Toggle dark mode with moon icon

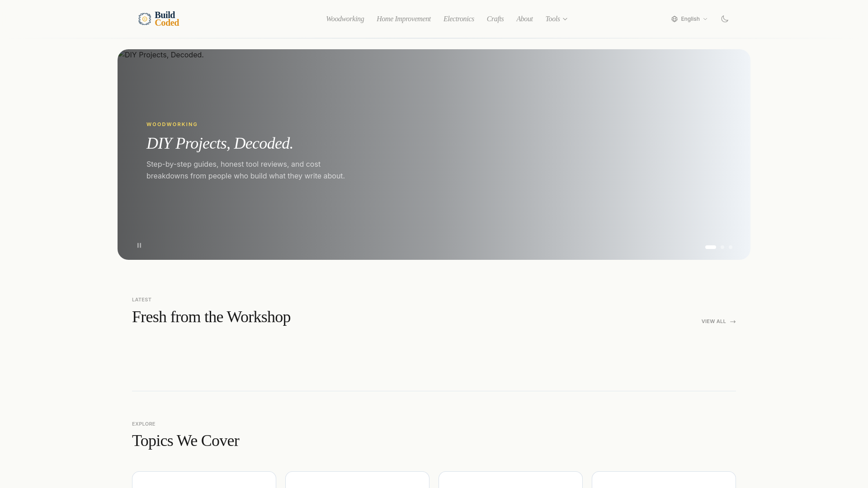[x=725, y=19]
